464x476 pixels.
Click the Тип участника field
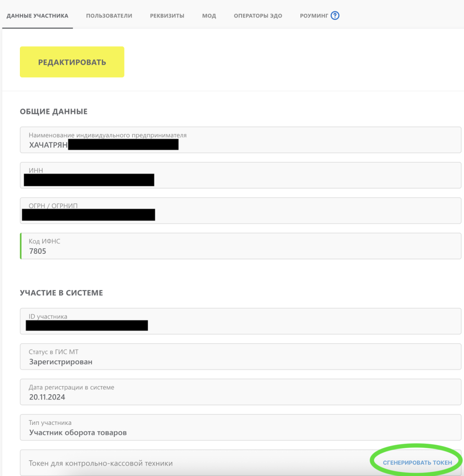241,428
